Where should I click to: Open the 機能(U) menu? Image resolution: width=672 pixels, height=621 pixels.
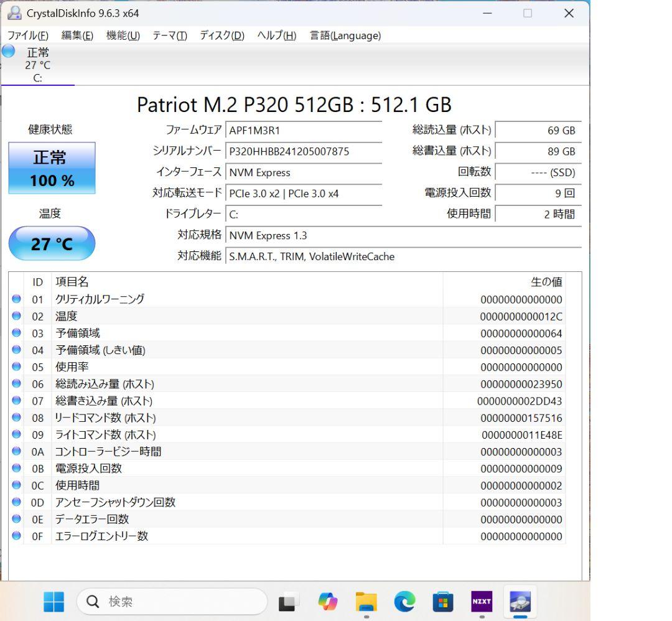tap(122, 35)
